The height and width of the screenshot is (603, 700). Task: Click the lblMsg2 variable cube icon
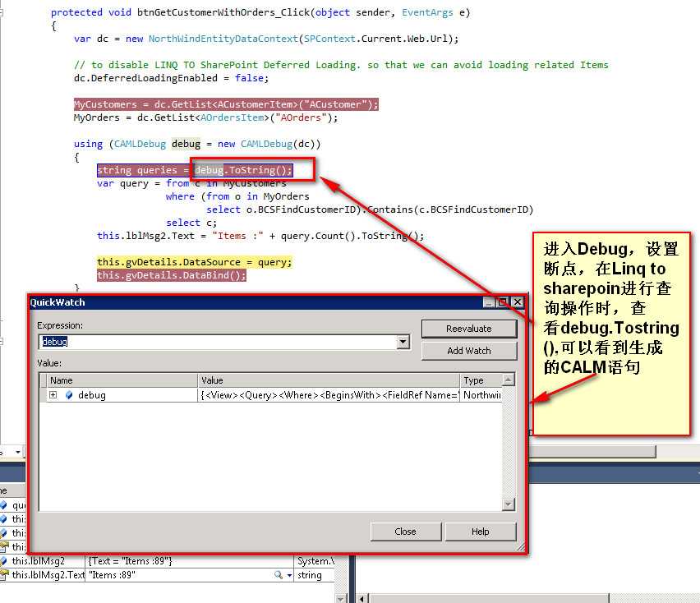3,561
